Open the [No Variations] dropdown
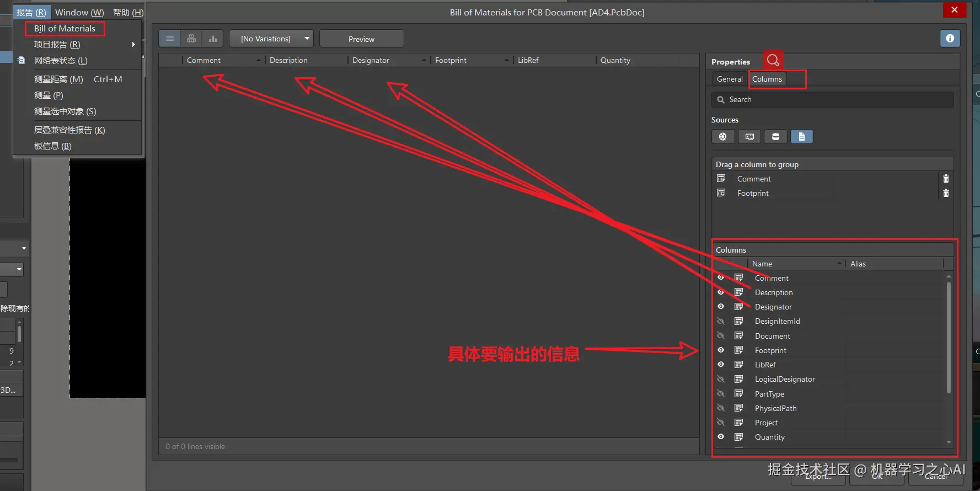Image resolution: width=980 pixels, height=491 pixels. pos(271,39)
